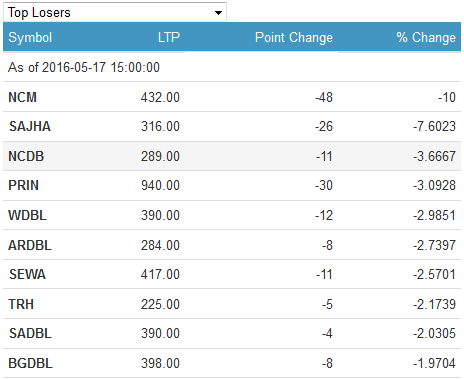464x379 pixels.
Task: Sort by Symbol column header
Action: pos(30,37)
